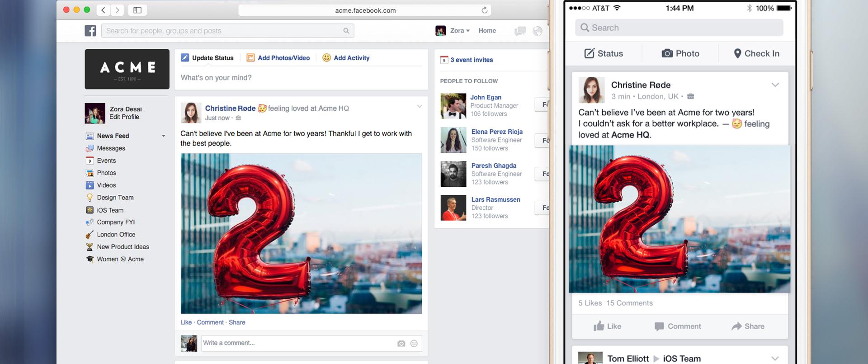Open post options chevron on Christine's desktop post
Screen dimensions: 868x364
[x=420, y=107]
